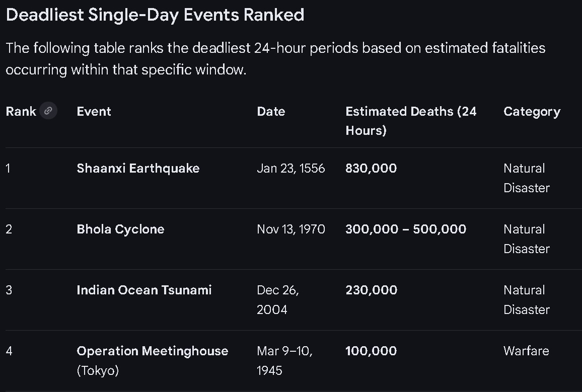This screenshot has width=582, height=392.
Task: Click the Jan 23, 1556 date cell
Action: point(291,169)
